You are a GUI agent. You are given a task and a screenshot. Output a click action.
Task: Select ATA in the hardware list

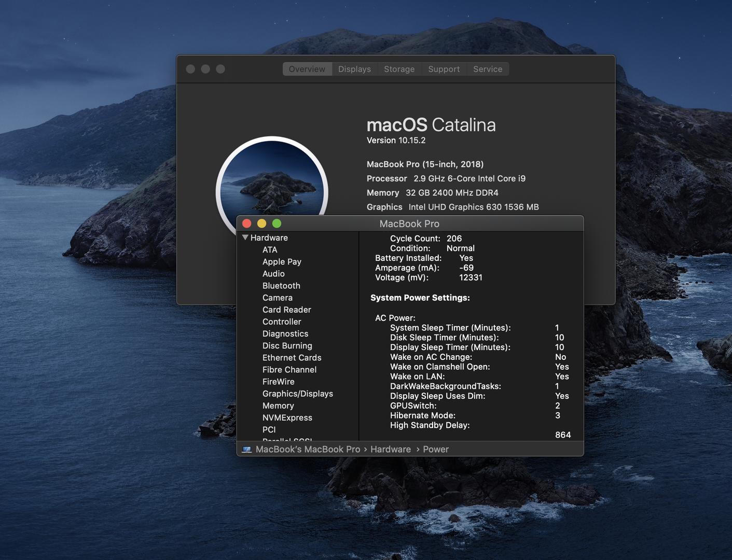270,250
